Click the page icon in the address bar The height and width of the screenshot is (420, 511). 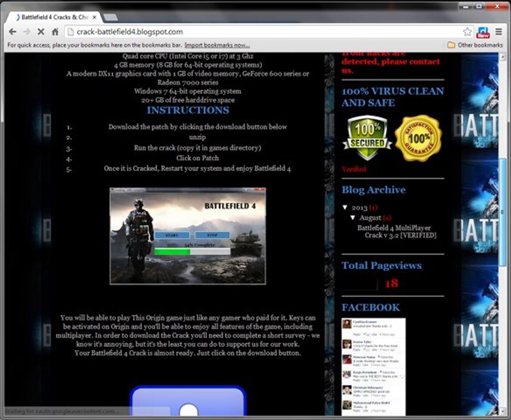click(70, 32)
